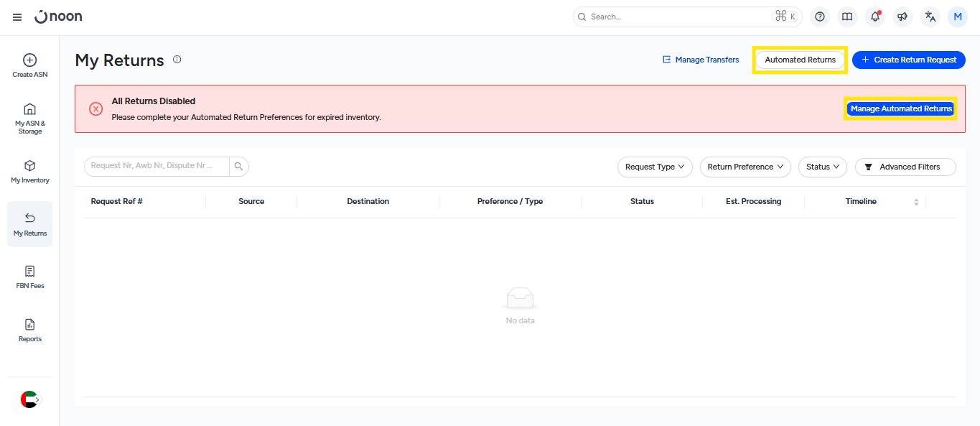Screen dimensions: 980x426
Task: Open the Manage Transfers link
Action: pos(701,60)
